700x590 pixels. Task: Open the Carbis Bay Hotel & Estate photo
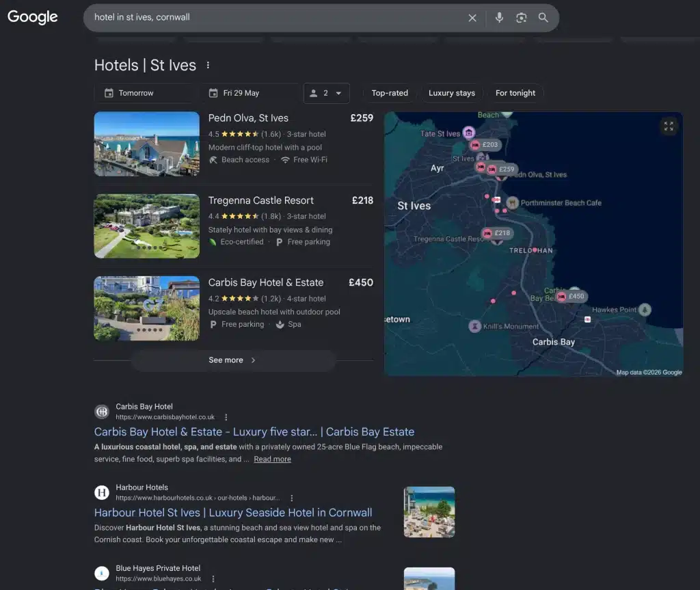(147, 308)
